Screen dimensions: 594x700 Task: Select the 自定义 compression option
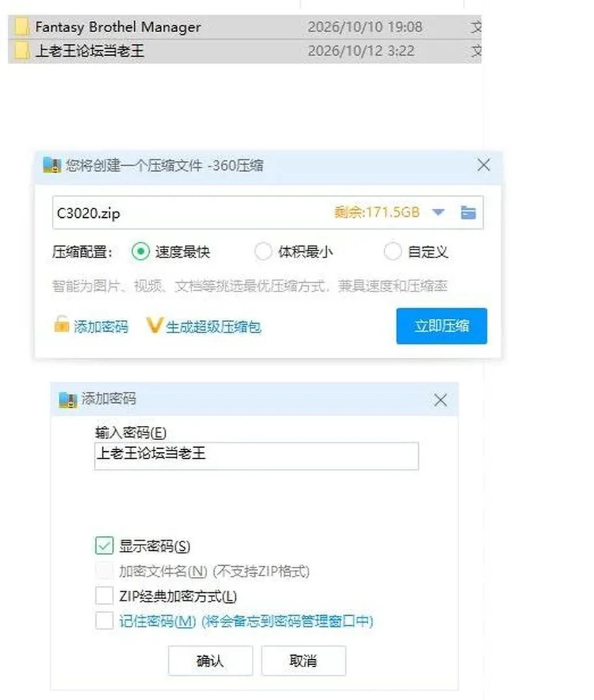(x=393, y=251)
